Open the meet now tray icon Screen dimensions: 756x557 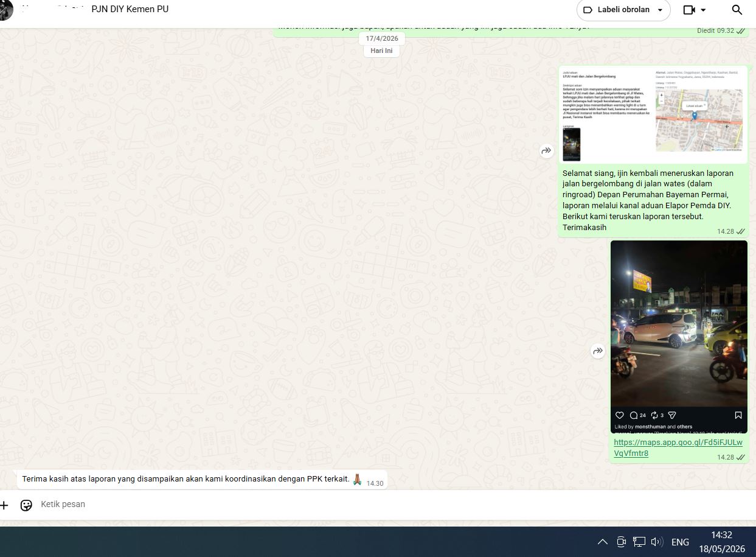click(x=621, y=542)
